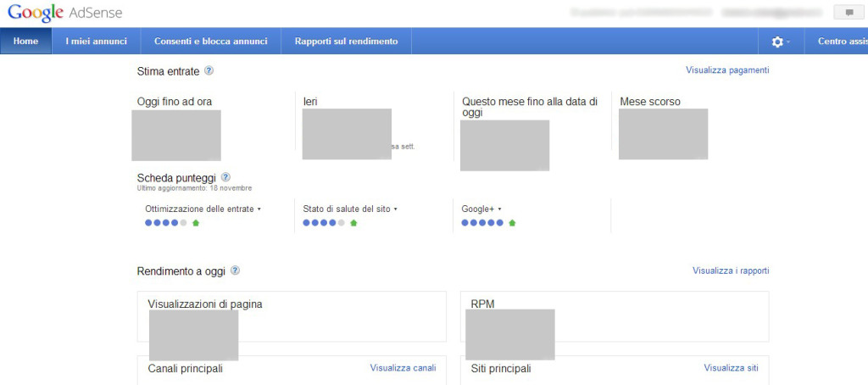868x385 pixels.
Task: Click the Ottimizzazione delle entrate score dots
Action: [x=165, y=223]
